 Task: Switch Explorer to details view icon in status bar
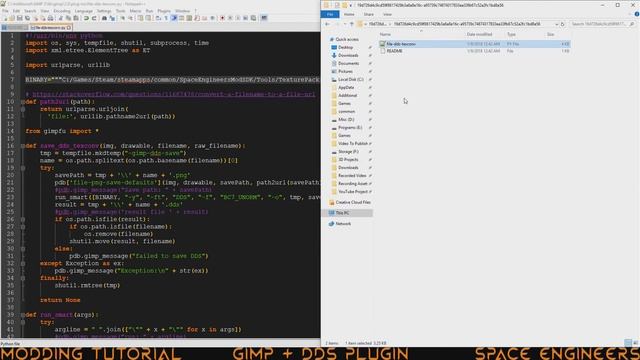[628, 343]
